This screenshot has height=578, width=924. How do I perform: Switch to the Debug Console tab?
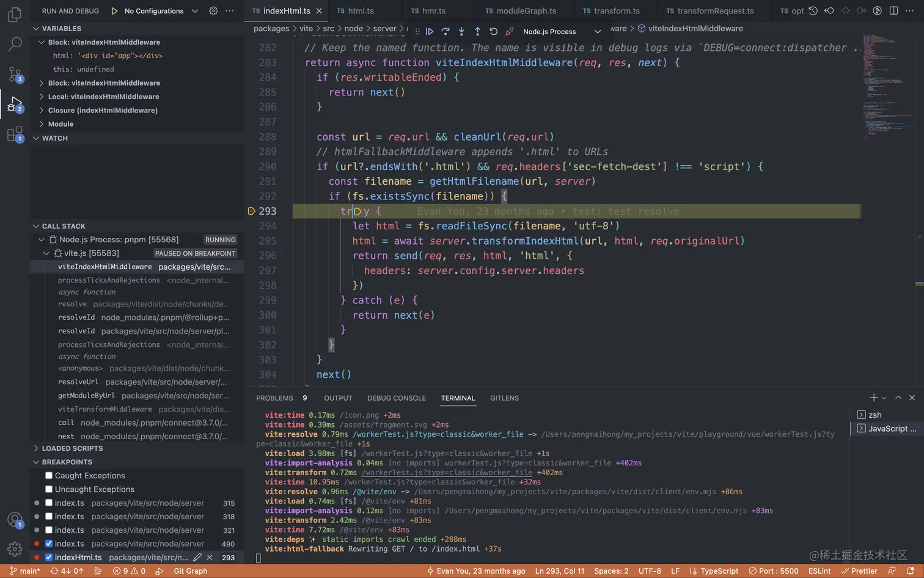click(x=396, y=398)
